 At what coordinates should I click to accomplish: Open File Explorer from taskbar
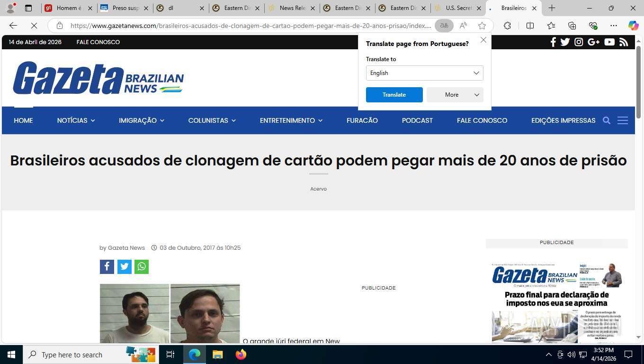(x=217, y=355)
